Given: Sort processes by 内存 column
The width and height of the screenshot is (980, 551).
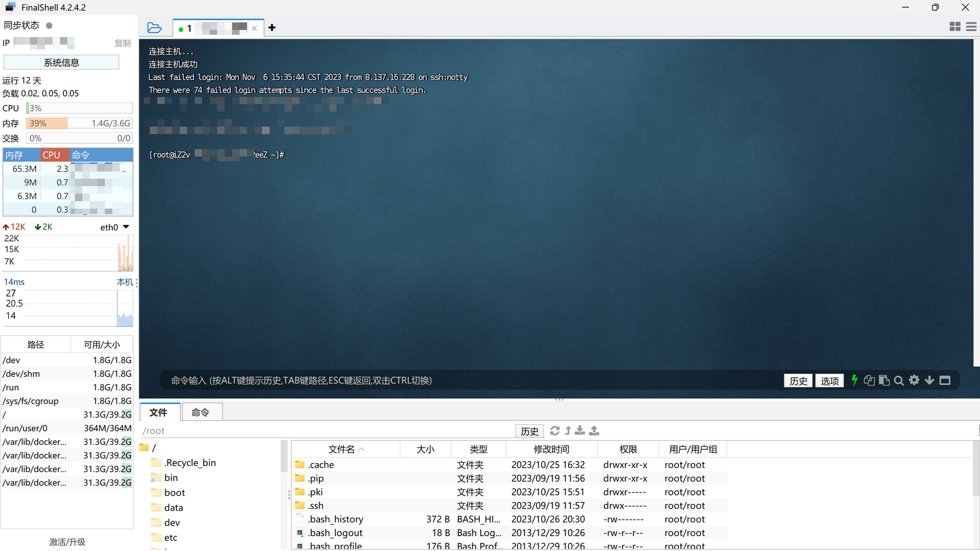Looking at the screenshot, I should coord(22,155).
